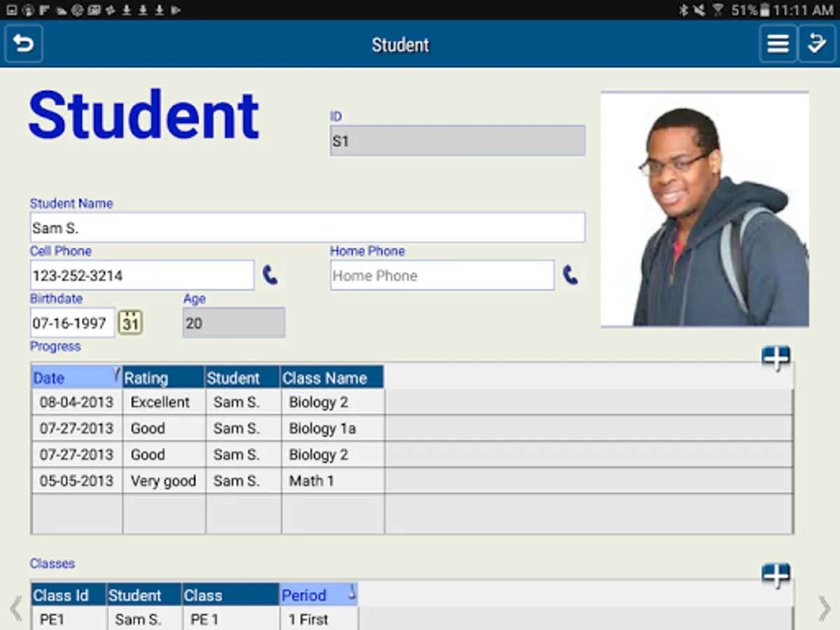Viewport: 840px width, 630px height.
Task: Tap the save checkmark icon
Action: [x=816, y=44]
